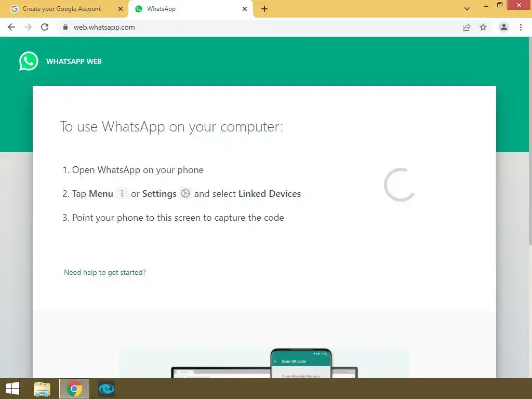The width and height of the screenshot is (532, 399).
Task: Go back using browser back arrow
Action: click(11, 27)
